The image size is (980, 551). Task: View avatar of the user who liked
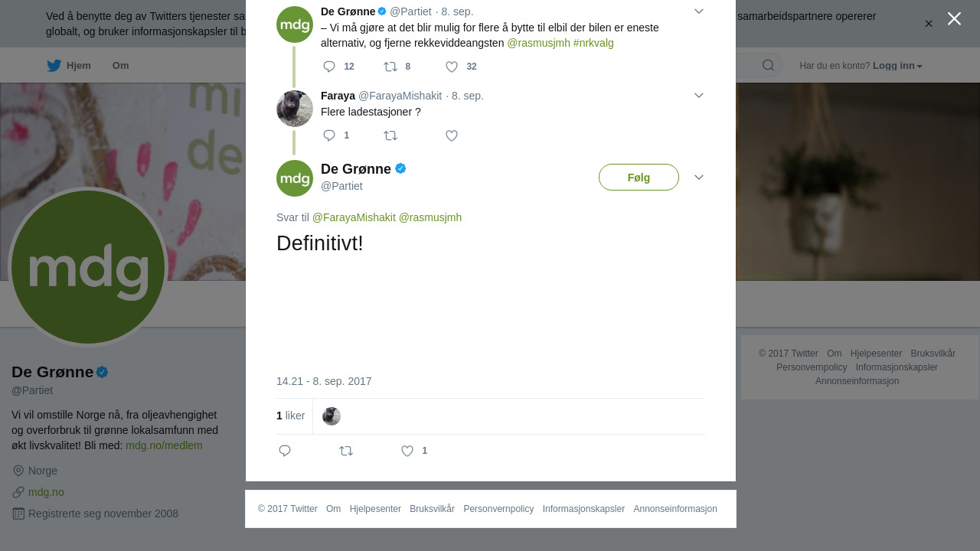332,416
